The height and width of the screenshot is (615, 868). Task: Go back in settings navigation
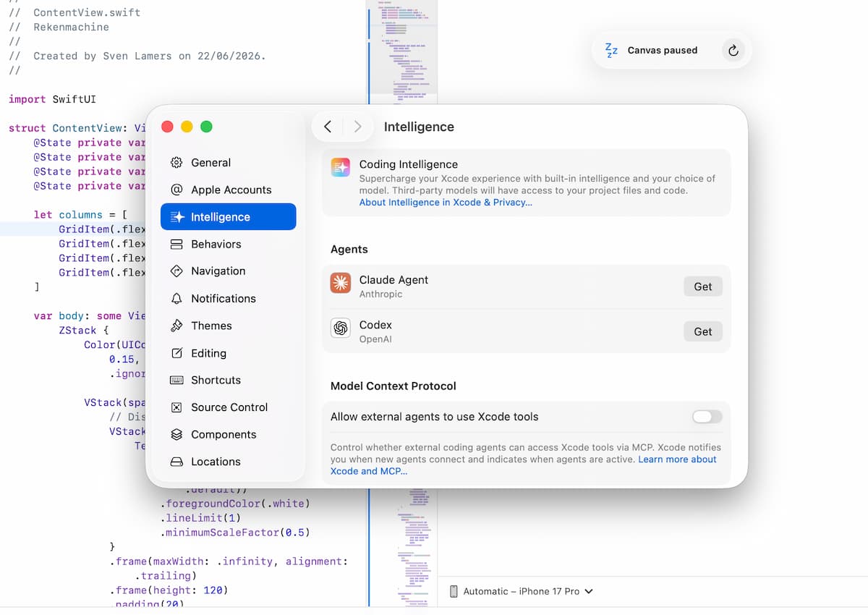pos(328,127)
